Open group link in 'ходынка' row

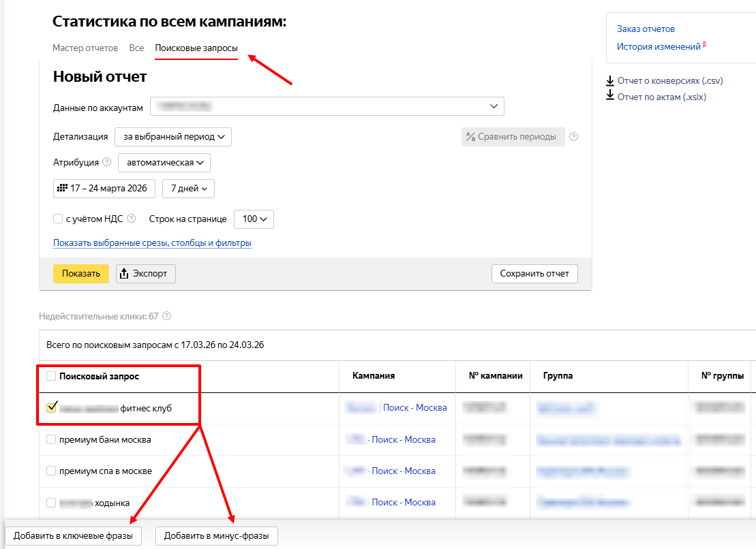(583, 502)
